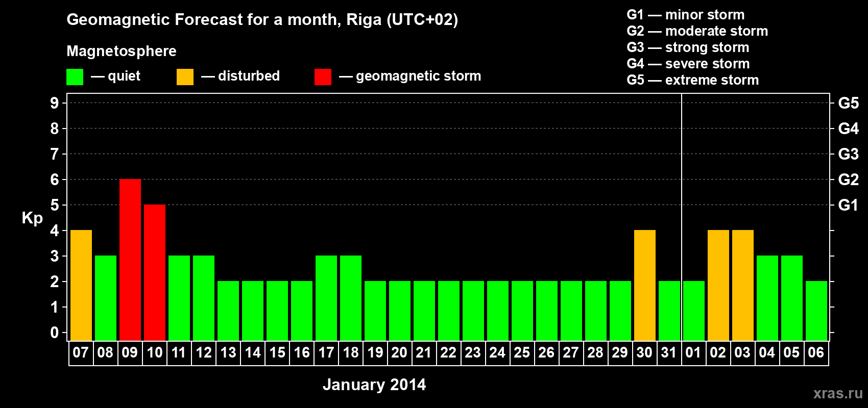Click the date label 25
The image size is (868, 408).
[x=522, y=353]
